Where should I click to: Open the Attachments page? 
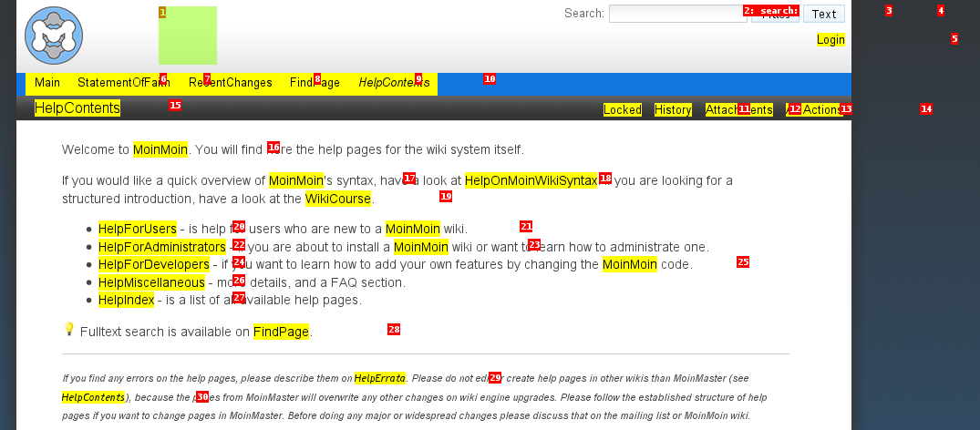(739, 110)
